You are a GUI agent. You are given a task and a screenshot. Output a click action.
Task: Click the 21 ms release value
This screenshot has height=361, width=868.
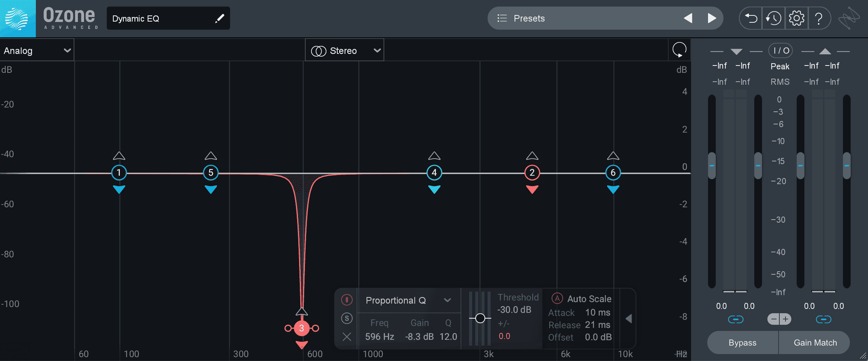598,325
